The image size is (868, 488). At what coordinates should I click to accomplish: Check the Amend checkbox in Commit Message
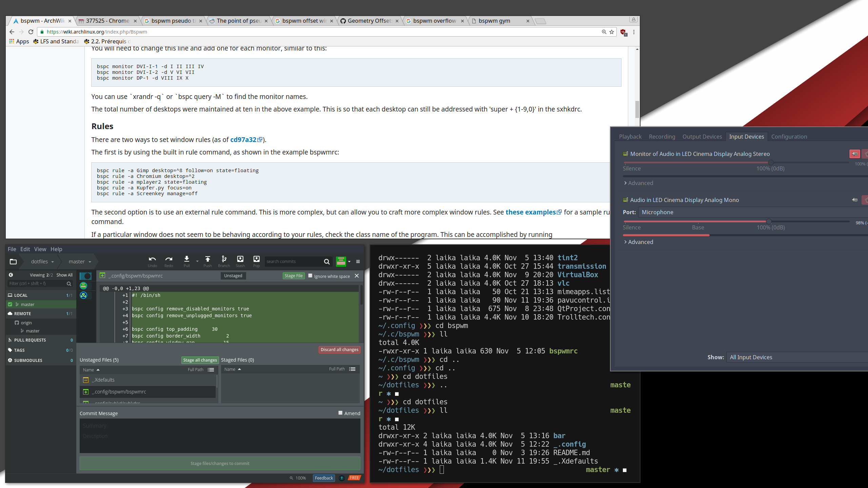(x=340, y=413)
